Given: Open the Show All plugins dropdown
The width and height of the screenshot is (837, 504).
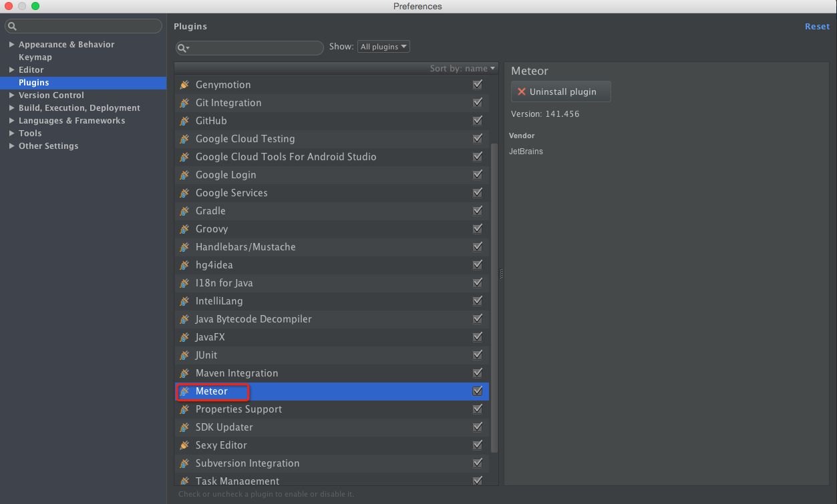Looking at the screenshot, I should [383, 47].
